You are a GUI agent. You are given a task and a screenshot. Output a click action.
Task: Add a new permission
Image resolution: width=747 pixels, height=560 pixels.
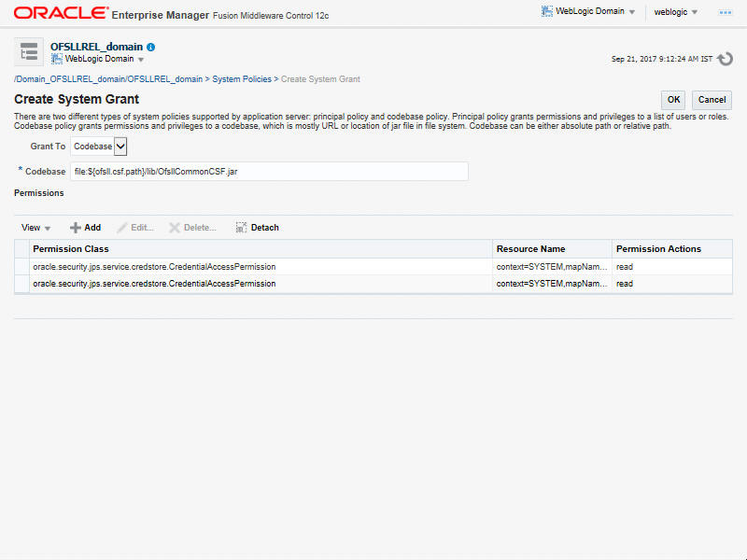(85, 228)
